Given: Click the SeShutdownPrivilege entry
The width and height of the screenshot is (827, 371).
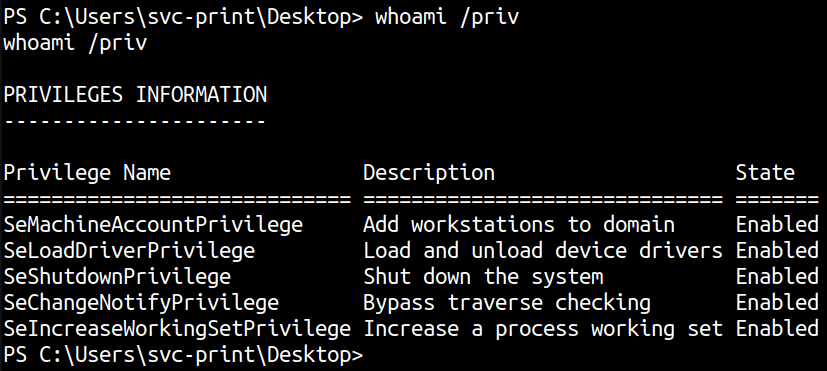Looking at the screenshot, I should (x=117, y=277).
